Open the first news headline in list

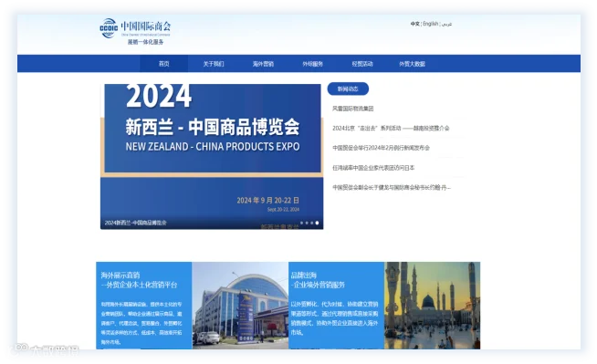click(352, 109)
